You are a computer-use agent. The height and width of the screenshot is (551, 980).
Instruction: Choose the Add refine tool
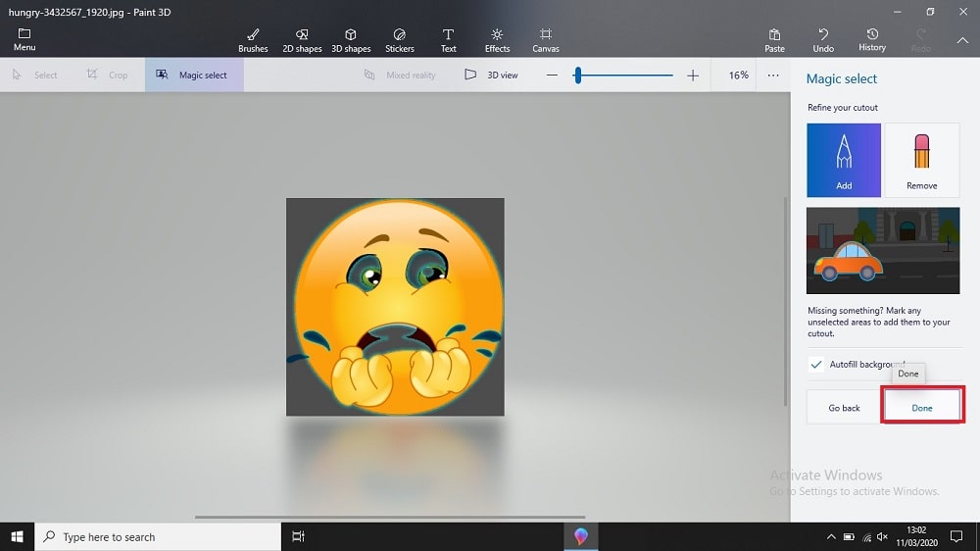click(844, 160)
